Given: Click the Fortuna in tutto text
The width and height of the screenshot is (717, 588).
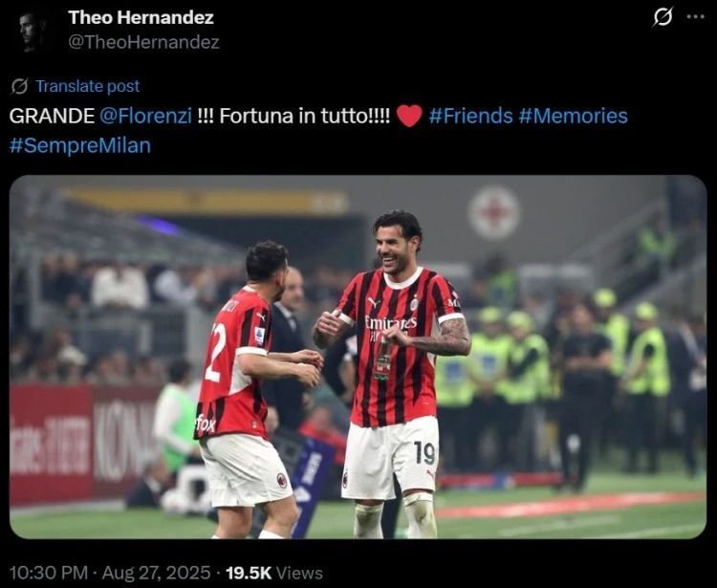Looking at the screenshot, I should coord(305,116).
